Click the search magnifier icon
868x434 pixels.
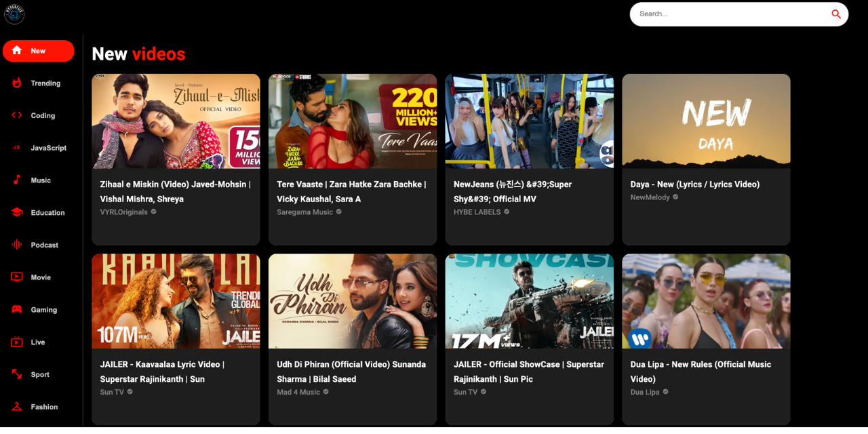836,14
